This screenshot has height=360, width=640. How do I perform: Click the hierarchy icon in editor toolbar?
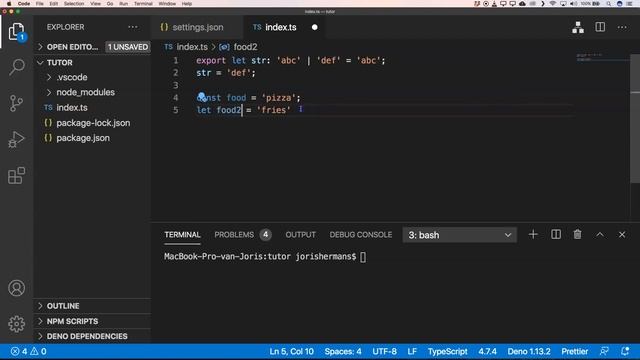click(x=578, y=27)
